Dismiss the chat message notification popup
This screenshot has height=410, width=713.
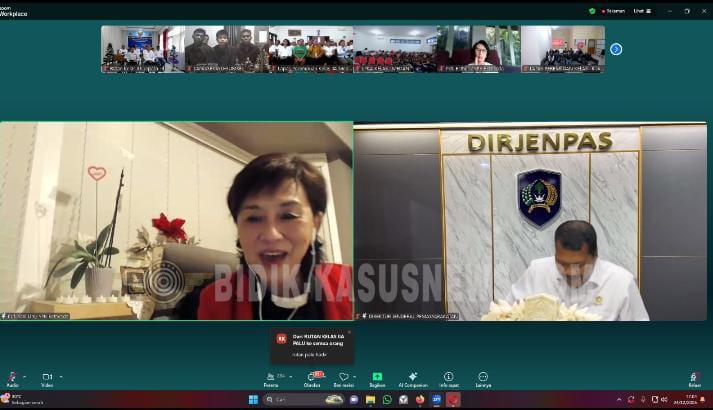(348, 332)
